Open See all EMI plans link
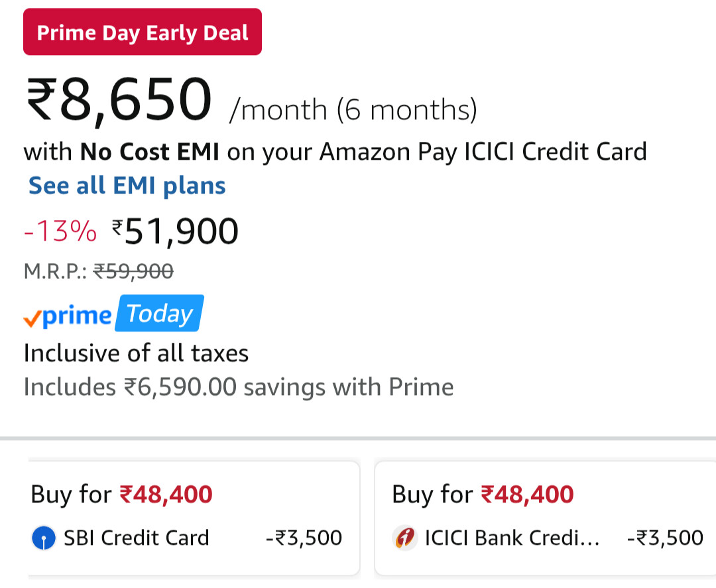This screenshot has height=588, width=716. tap(127, 186)
